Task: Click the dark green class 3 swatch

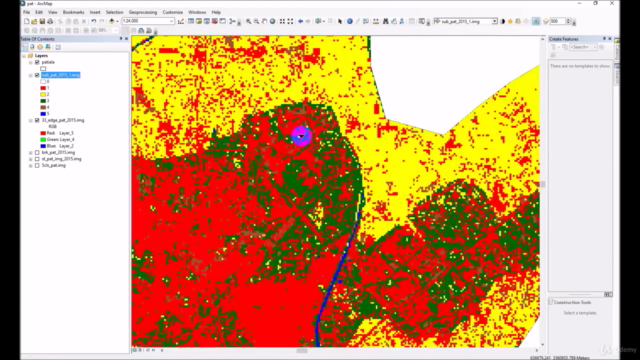Action: (43, 101)
